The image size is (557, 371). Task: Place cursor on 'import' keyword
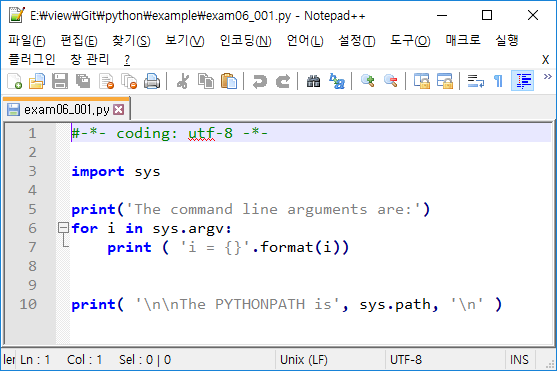click(x=98, y=171)
